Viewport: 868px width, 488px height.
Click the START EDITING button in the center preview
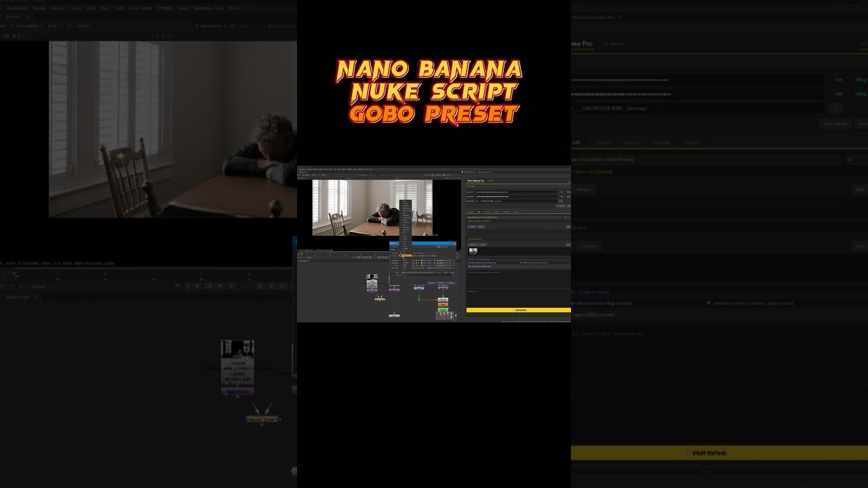519,310
